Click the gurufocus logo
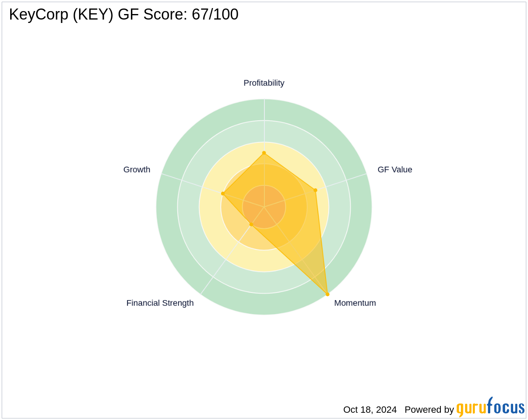Screen dimensions: 528x420 [x=490, y=407]
